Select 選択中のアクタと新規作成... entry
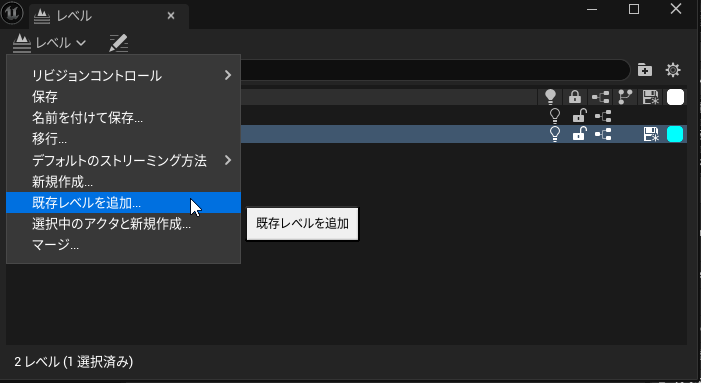 click(x=123, y=224)
